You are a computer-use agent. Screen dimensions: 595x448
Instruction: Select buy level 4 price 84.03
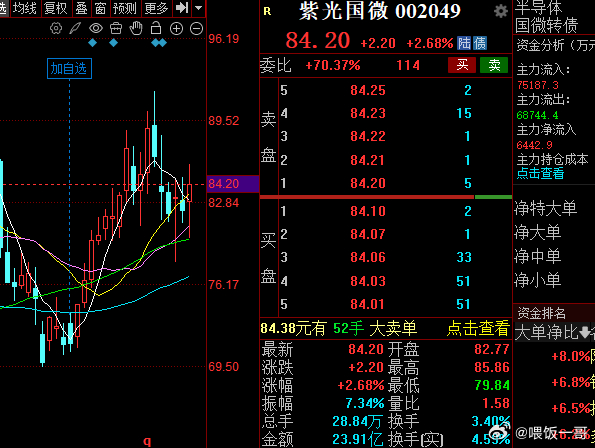tap(368, 281)
